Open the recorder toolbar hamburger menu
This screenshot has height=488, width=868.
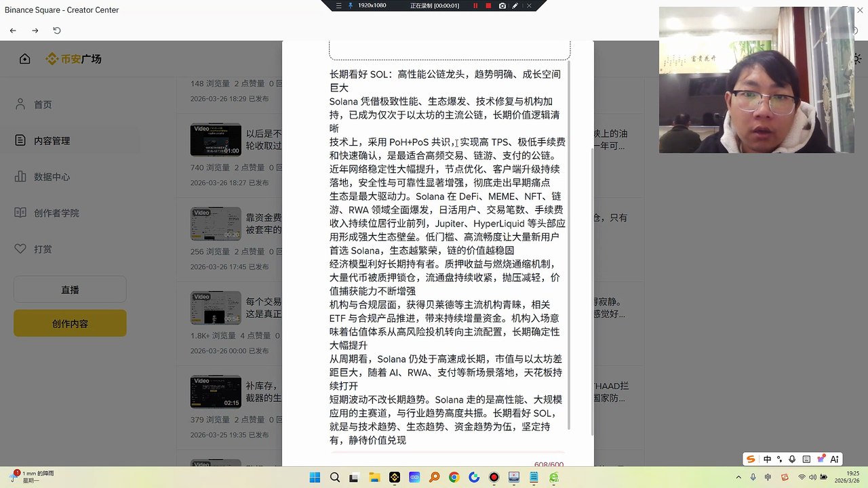[338, 5]
